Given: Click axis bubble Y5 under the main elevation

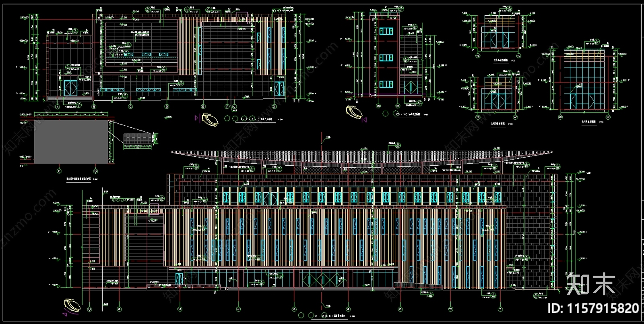Looking at the screenshot, I should pos(294,309).
